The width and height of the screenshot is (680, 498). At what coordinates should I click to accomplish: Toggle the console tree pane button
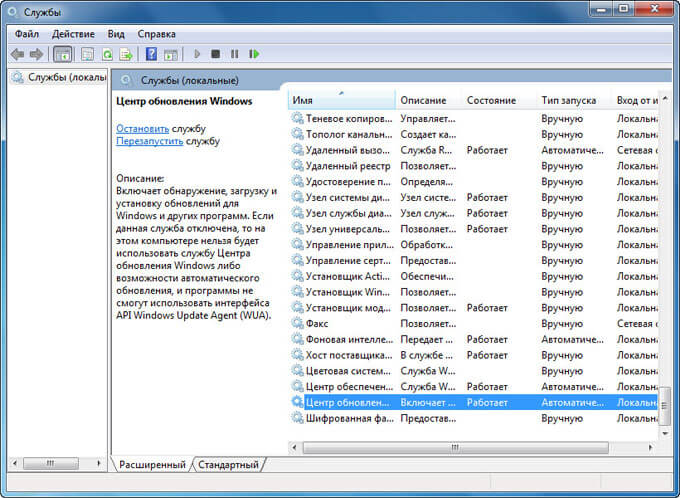point(62,54)
